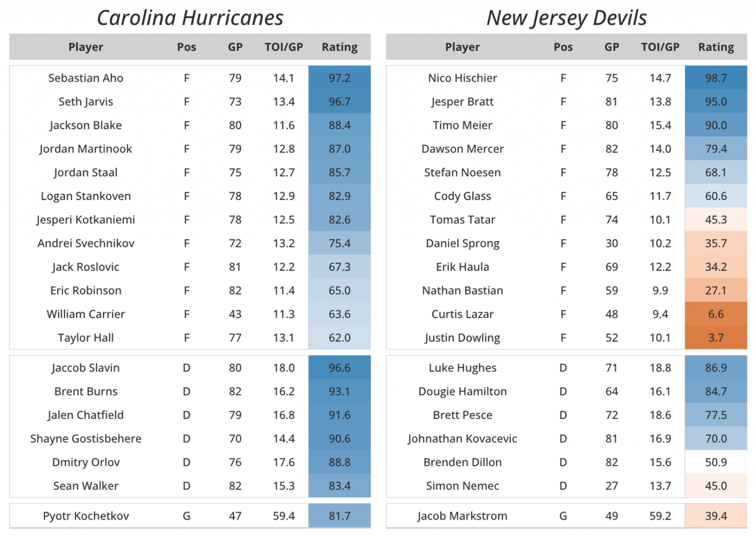The image size is (756, 536).
Task: Click Taylor Hall's 62.0 rating cell
Action: (340, 338)
